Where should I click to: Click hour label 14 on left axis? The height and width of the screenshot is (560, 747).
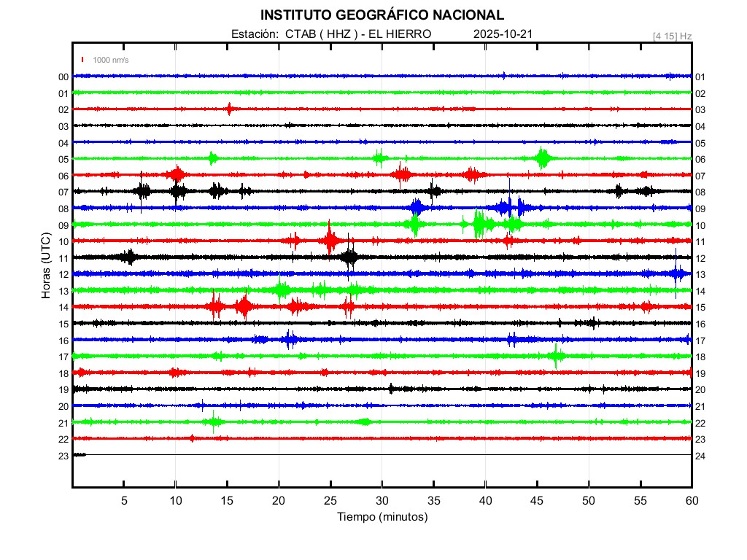(63, 308)
